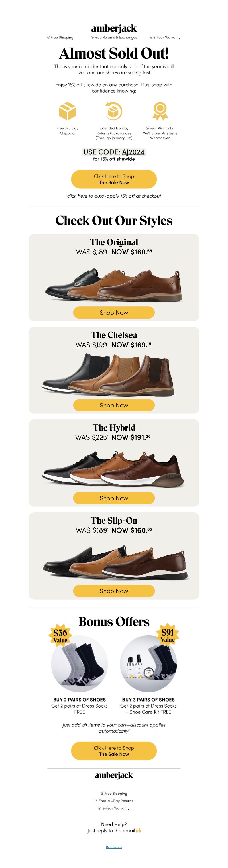Shop Now for The Slip-On

point(114,591)
